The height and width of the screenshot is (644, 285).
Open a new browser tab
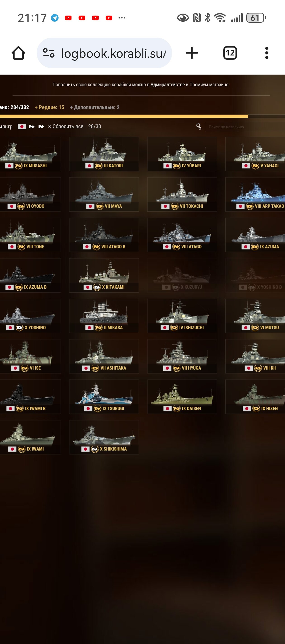coord(192,53)
